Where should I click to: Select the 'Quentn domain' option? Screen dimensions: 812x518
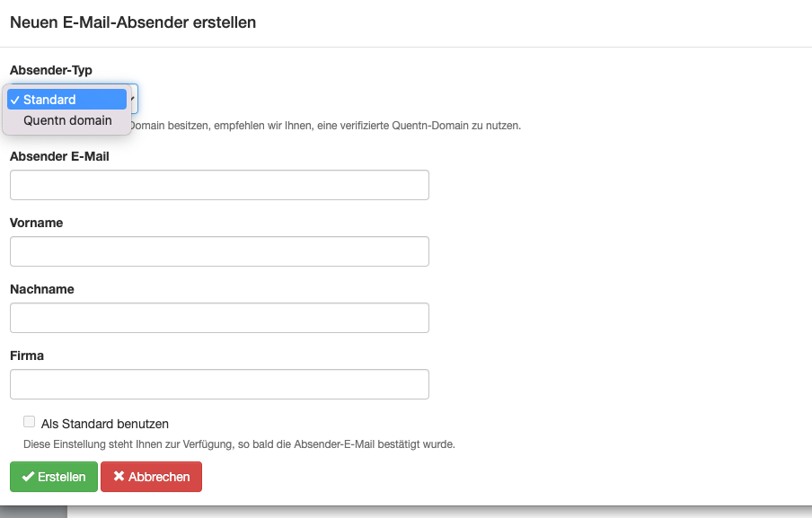[67, 120]
